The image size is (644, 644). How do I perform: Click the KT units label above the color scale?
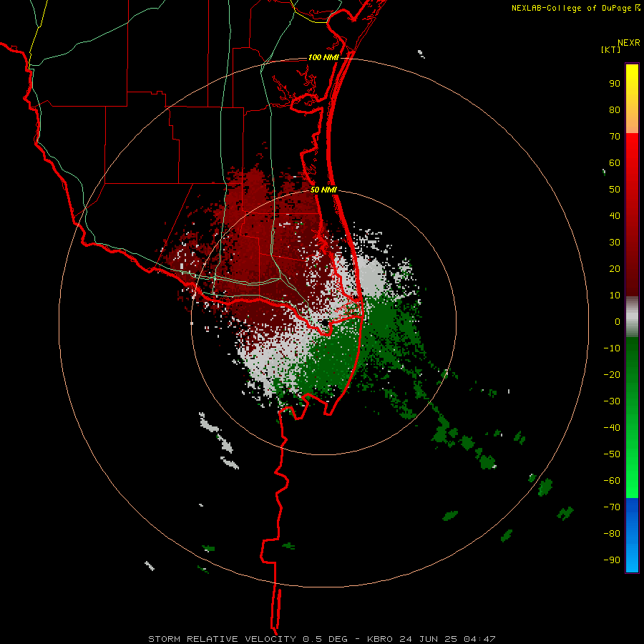pyautogui.click(x=611, y=49)
